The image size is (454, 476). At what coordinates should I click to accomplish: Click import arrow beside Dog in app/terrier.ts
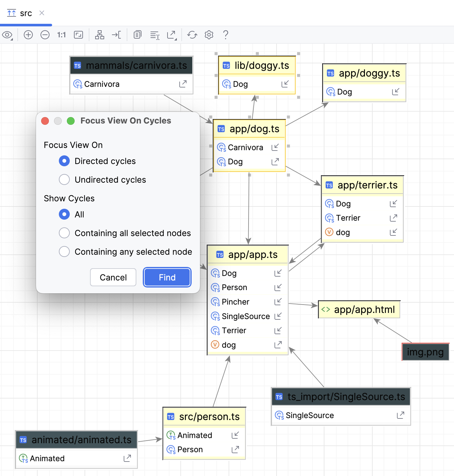393,204
